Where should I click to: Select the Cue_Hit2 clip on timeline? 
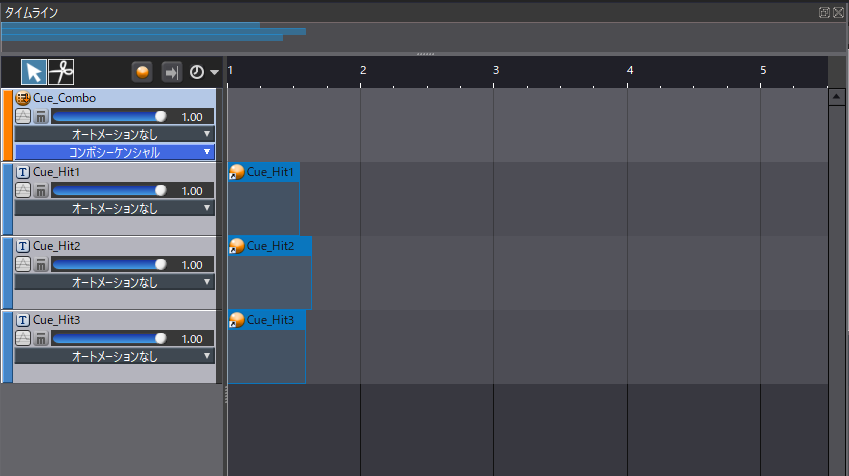pos(270,272)
